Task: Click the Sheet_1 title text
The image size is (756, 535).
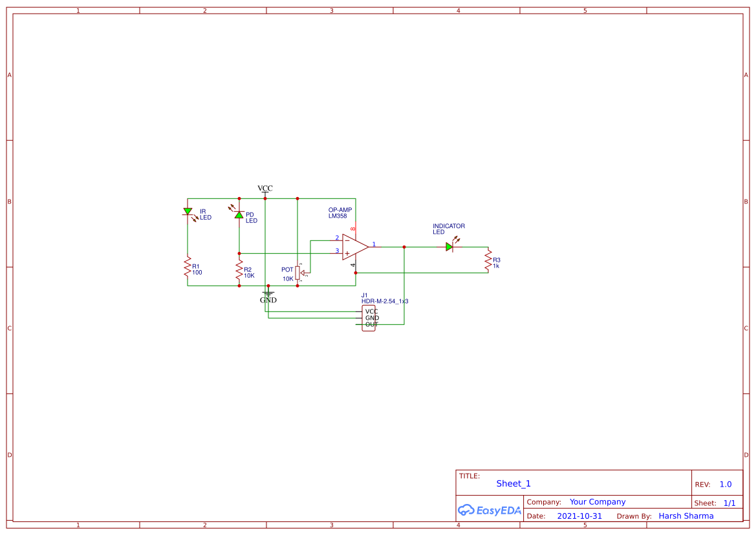Action: 512,483
